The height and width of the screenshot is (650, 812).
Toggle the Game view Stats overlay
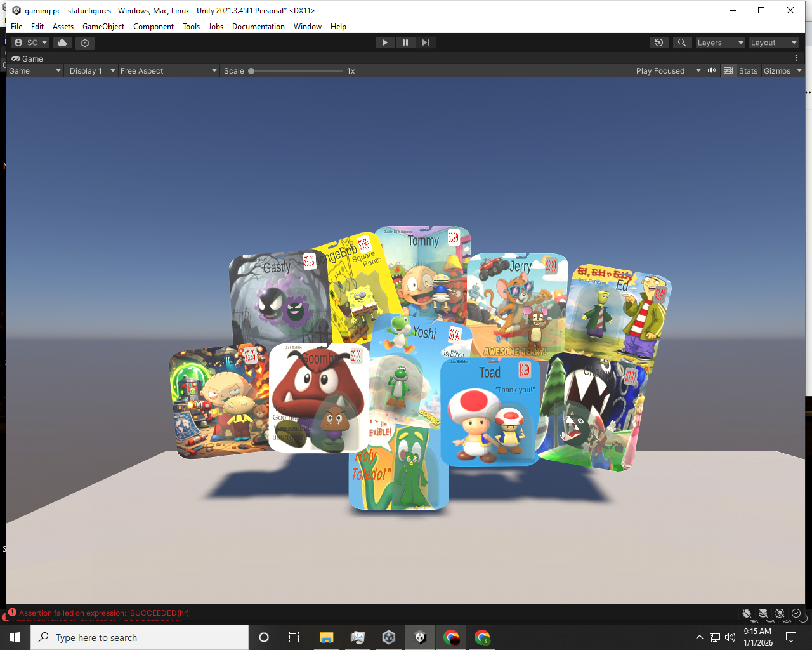click(748, 70)
